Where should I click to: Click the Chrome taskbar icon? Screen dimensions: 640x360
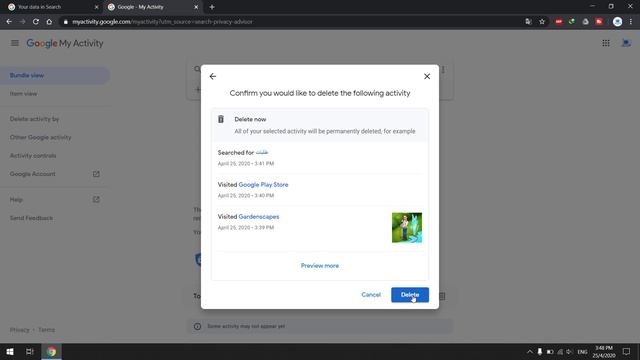click(x=51, y=351)
